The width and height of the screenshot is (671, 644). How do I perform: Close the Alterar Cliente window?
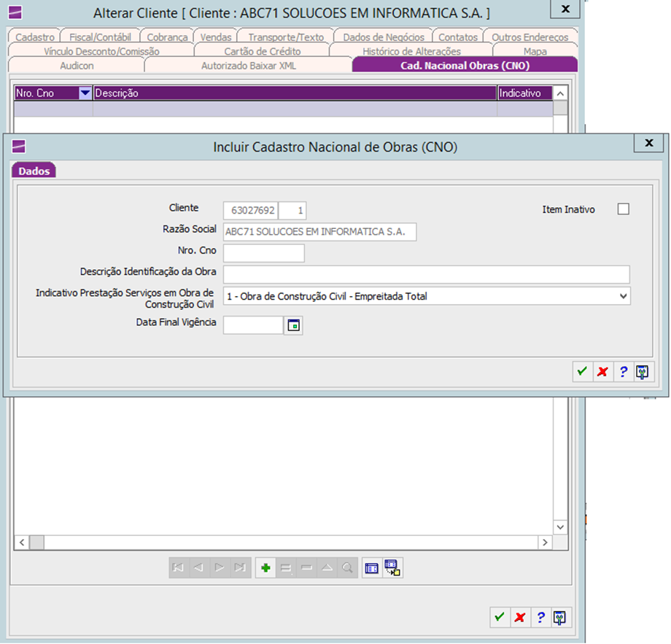[x=565, y=9]
